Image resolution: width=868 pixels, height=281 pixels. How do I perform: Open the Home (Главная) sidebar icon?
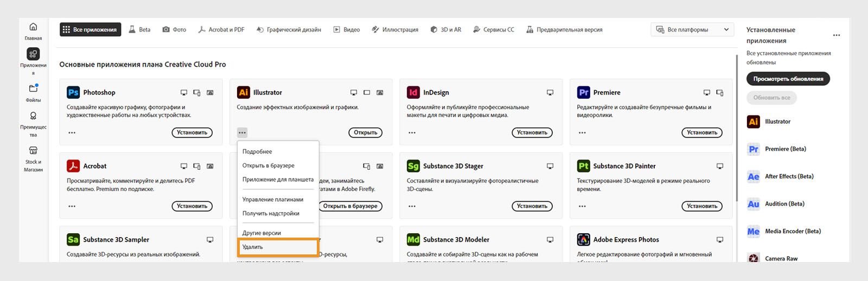click(33, 27)
